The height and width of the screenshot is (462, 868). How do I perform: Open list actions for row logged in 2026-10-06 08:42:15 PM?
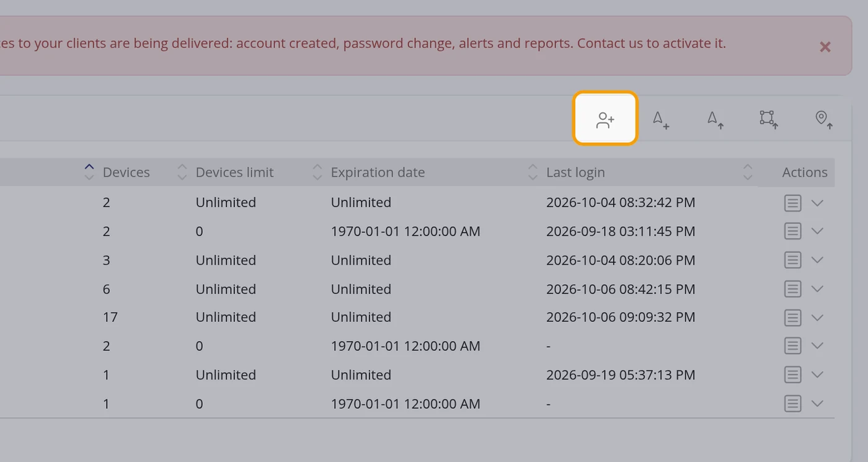click(793, 288)
